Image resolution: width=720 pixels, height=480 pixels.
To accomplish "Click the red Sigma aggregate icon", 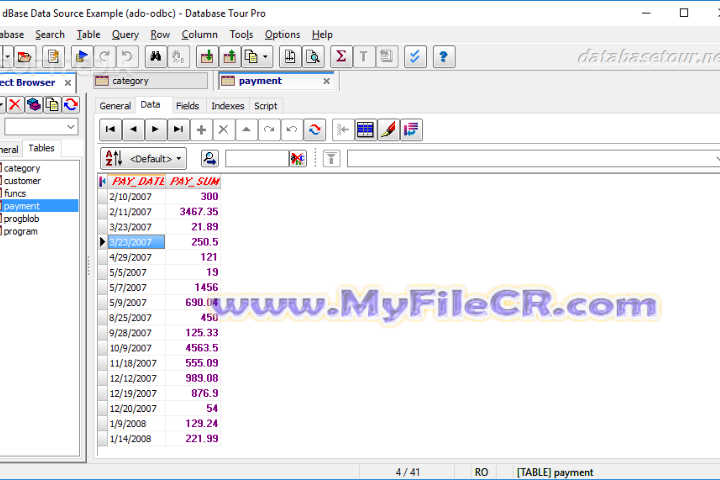I will click(341, 57).
